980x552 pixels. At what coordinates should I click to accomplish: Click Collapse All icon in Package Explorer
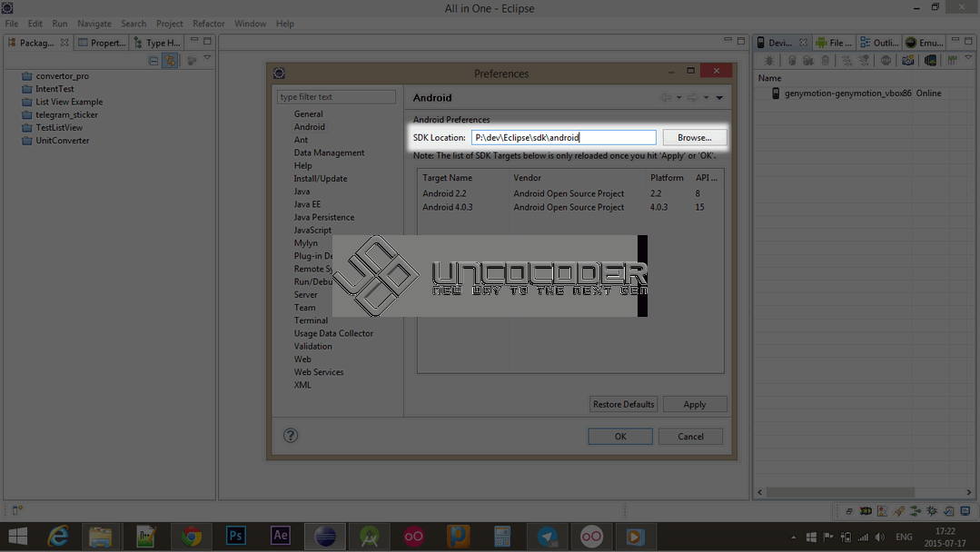point(153,61)
